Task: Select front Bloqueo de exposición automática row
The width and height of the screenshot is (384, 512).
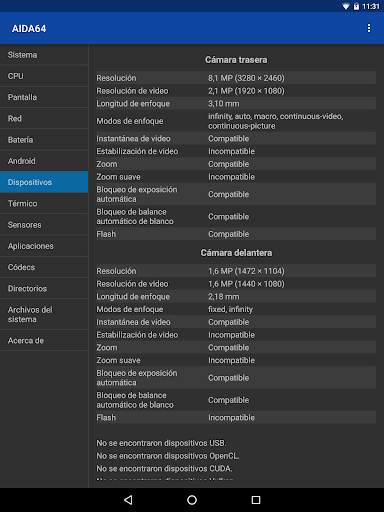Action: 236,378
